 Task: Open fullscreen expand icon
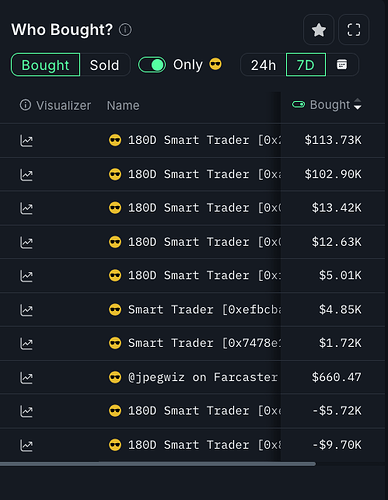click(x=354, y=30)
